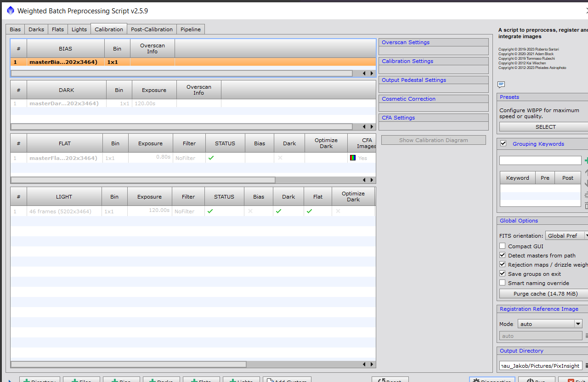The image size is (588, 382).
Task: Click the BIAS table horizontal scrollbar
Action: pyautogui.click(x=181, y=73)
